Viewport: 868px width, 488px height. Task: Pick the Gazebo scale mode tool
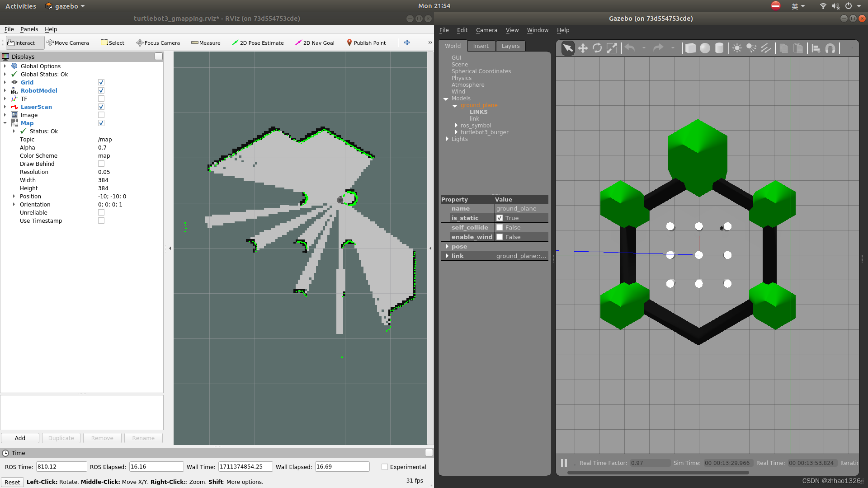[612, 48]
